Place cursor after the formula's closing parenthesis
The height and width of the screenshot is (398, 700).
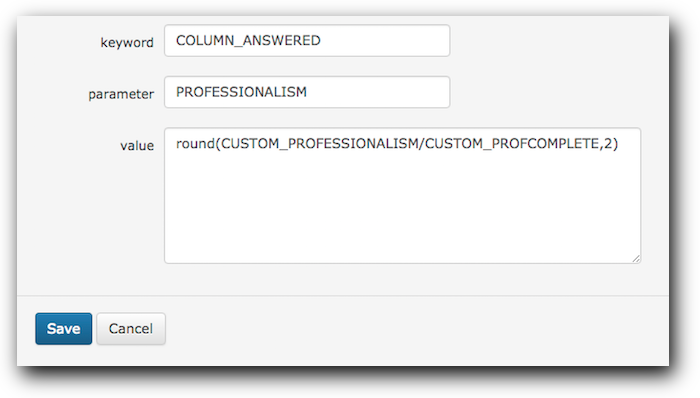[619, 144]
